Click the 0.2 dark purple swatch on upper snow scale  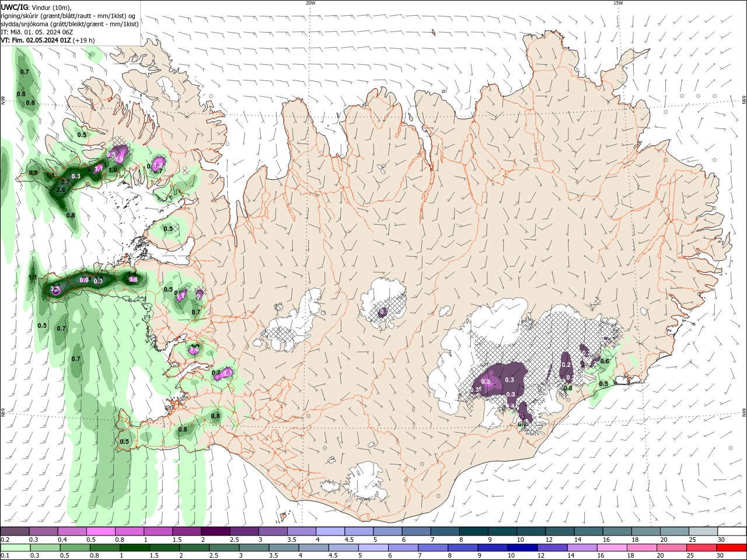click(x=15, y=531)
